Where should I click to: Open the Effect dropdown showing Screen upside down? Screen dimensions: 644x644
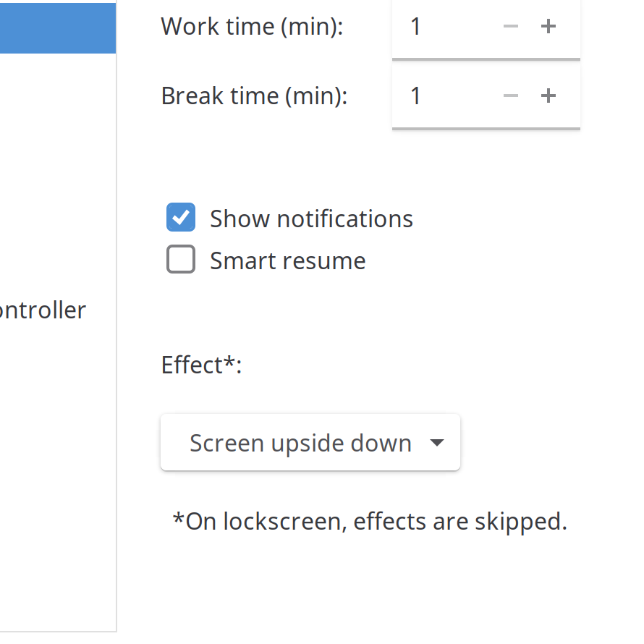click(310, 442)
